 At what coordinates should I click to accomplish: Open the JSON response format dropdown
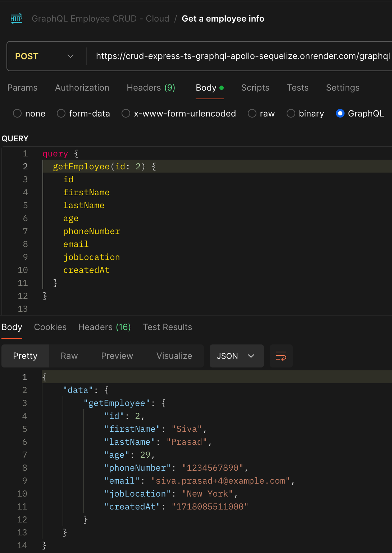pyautogui.click(x=237, y=356)
